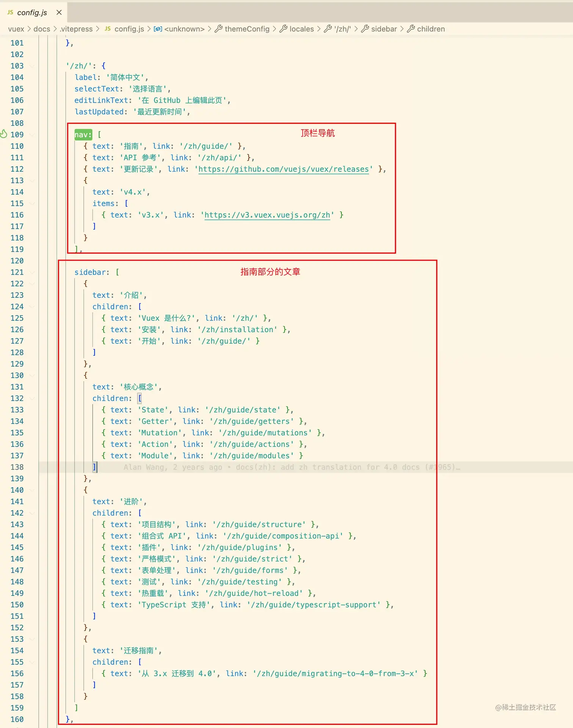This screenshot has height=728, width=573.
Task: Click the '/zh/guide/' link value on line 110
Action: coord(206,146)
